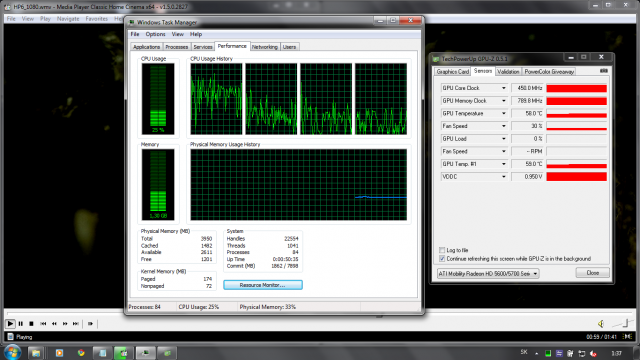Click the pause button in media player
Screen dimensions: 640x360
(20, 324)
